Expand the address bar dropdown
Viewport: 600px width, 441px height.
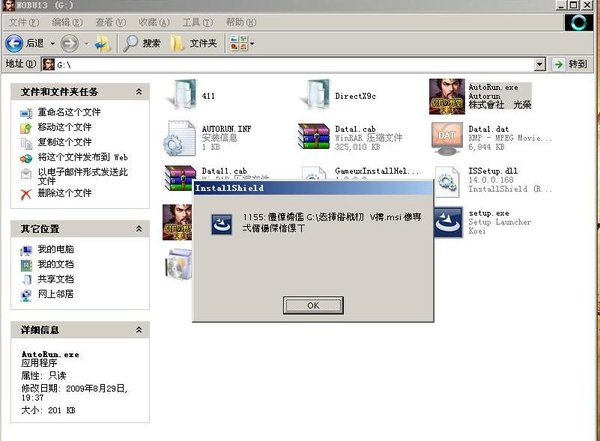(x=540, y=64)
